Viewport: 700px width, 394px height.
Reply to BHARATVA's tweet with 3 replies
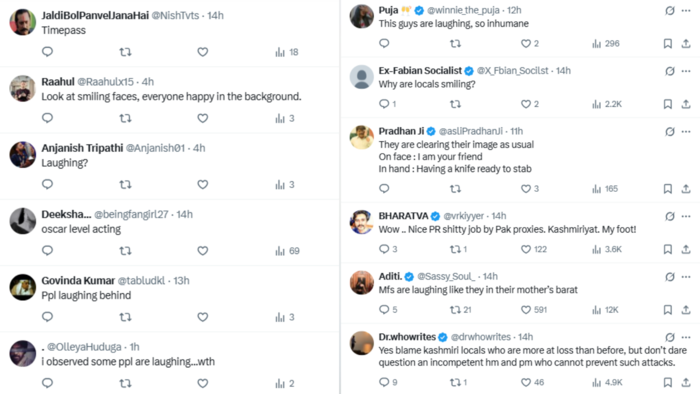coord(388,249)
